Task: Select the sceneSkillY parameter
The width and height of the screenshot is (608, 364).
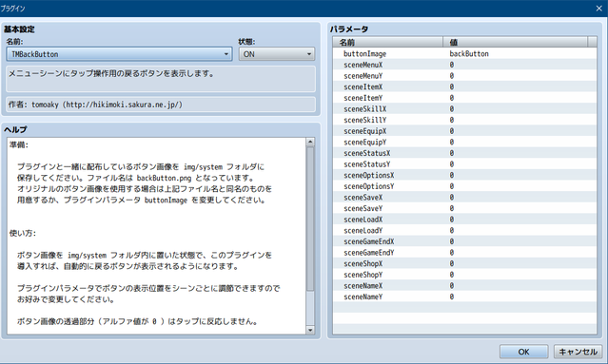Action: pos(364,120)
